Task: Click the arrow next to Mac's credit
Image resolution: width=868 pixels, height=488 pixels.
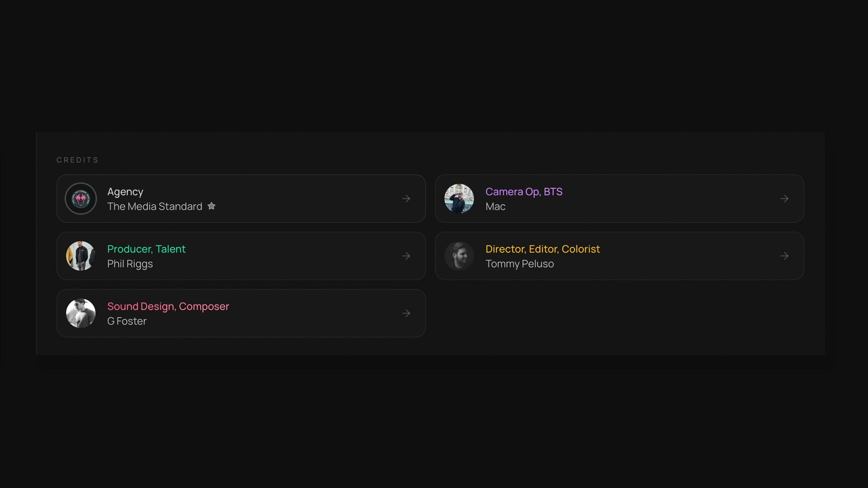Action: coord(785,198)
